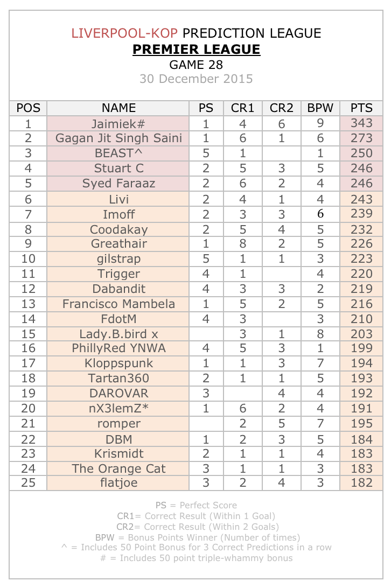This screenshot has height=588, width=391.
Task: Click the PREMIER LEAGUE underlined heading
Action: [196, 50]
